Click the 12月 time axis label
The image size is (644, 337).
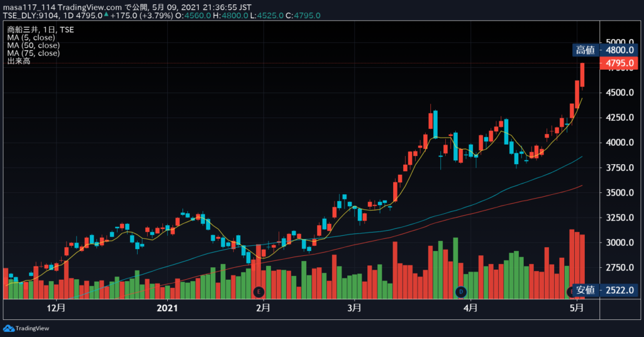tap(56, 308)
